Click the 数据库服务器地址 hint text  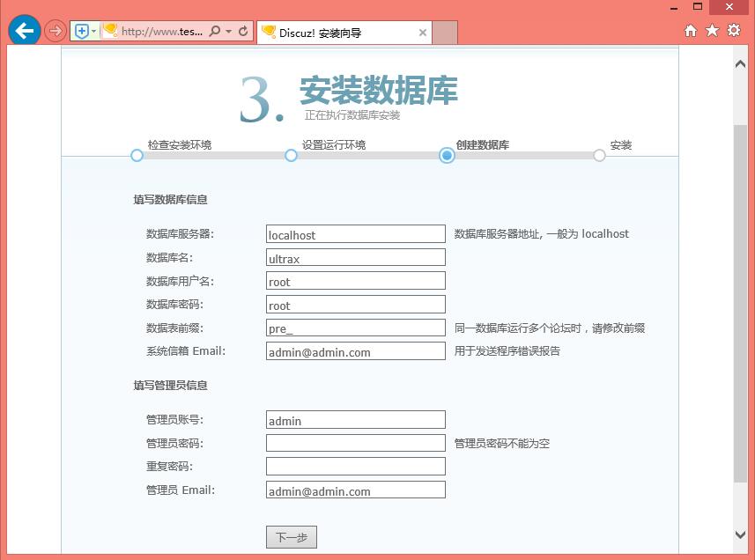point(541,234)
